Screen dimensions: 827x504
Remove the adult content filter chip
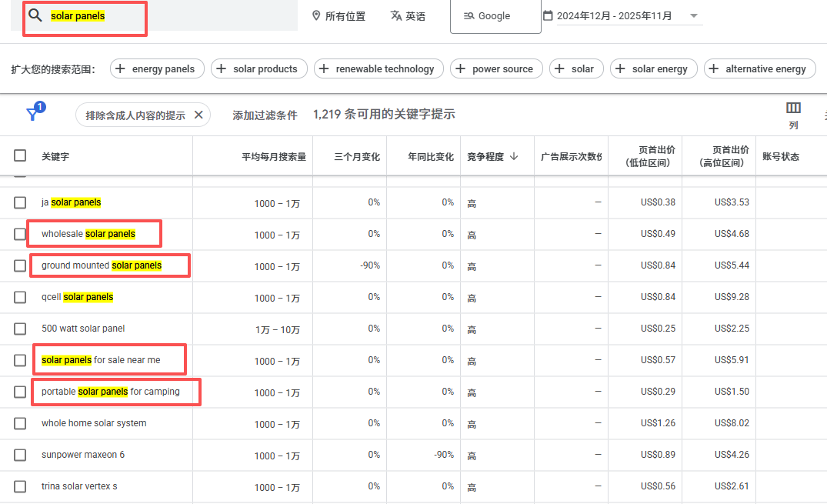(x=198, y=115)
